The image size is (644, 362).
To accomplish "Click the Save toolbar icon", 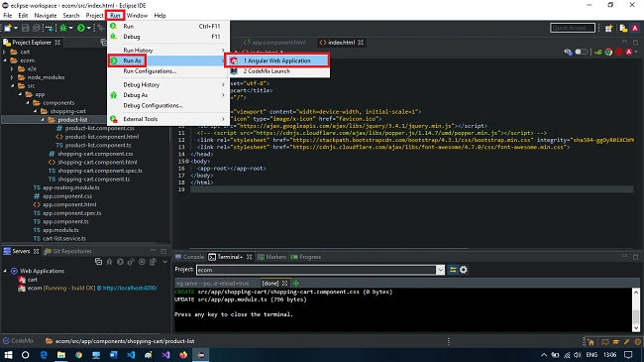I will coord(26,28).
